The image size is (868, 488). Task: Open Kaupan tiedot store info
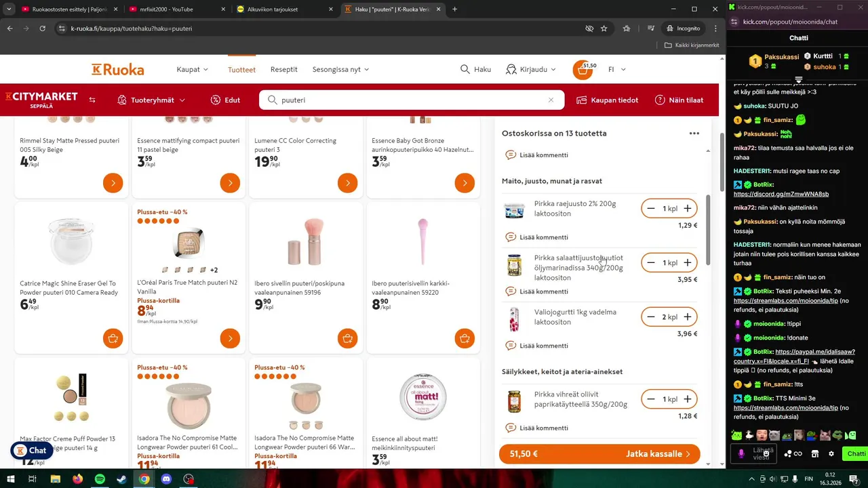(x=607, y=100)
